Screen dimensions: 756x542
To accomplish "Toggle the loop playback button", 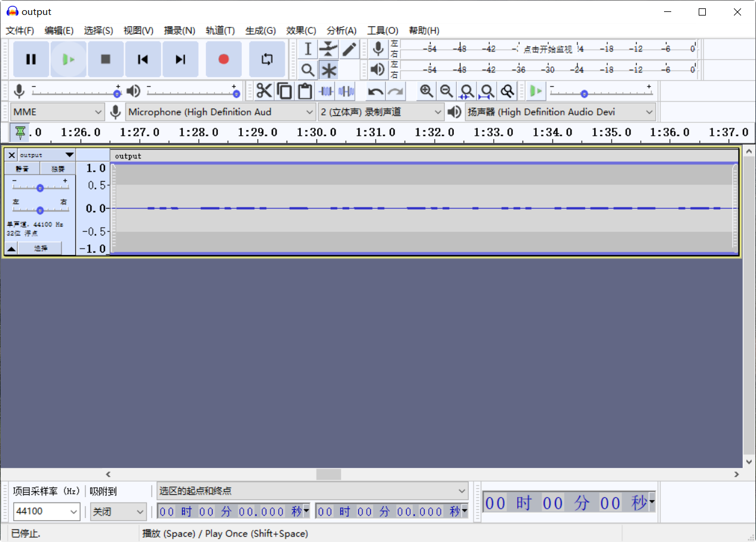I will tap(267, 59).
